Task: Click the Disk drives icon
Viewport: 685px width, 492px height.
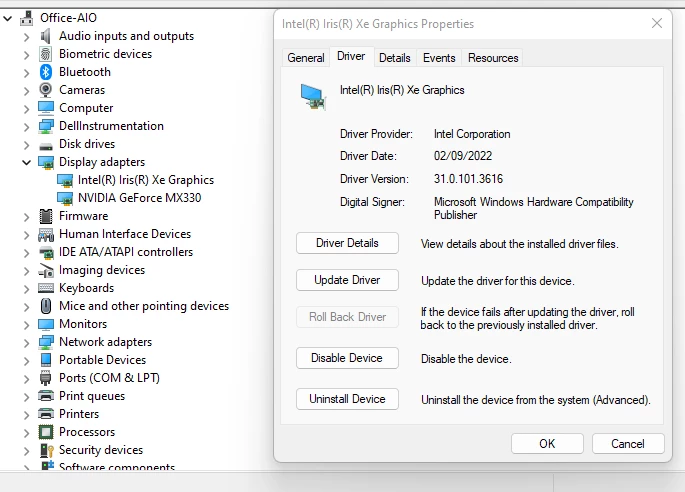Action: 45,145
